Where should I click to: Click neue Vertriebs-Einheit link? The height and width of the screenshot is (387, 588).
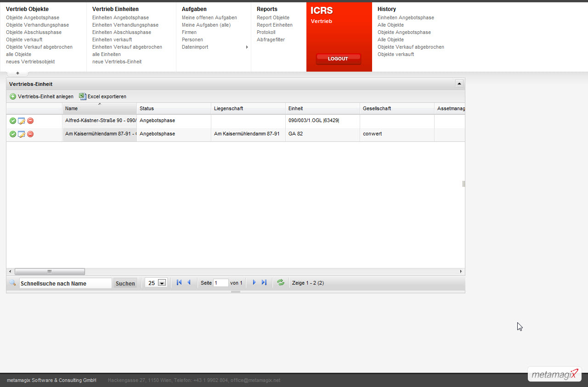pos(117,62)
